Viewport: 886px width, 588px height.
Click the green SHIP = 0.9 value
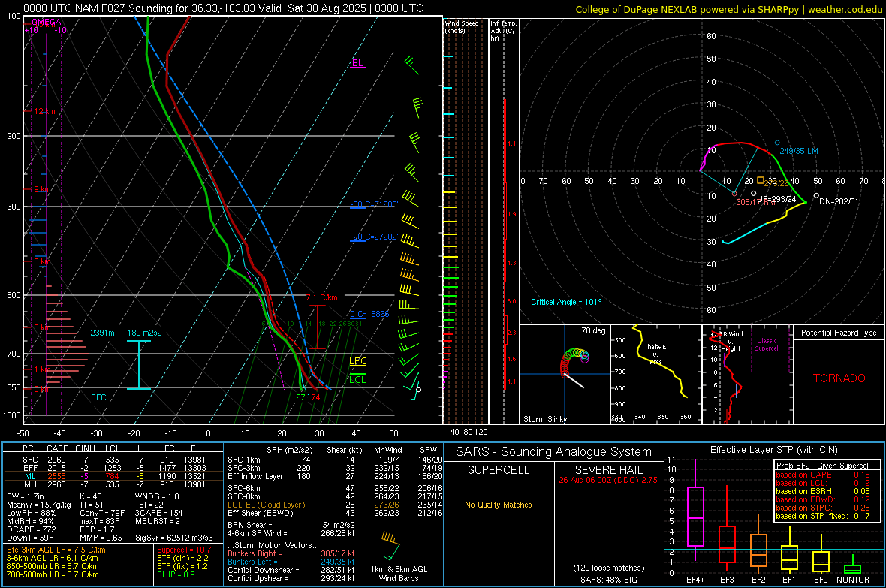(176, 574)
